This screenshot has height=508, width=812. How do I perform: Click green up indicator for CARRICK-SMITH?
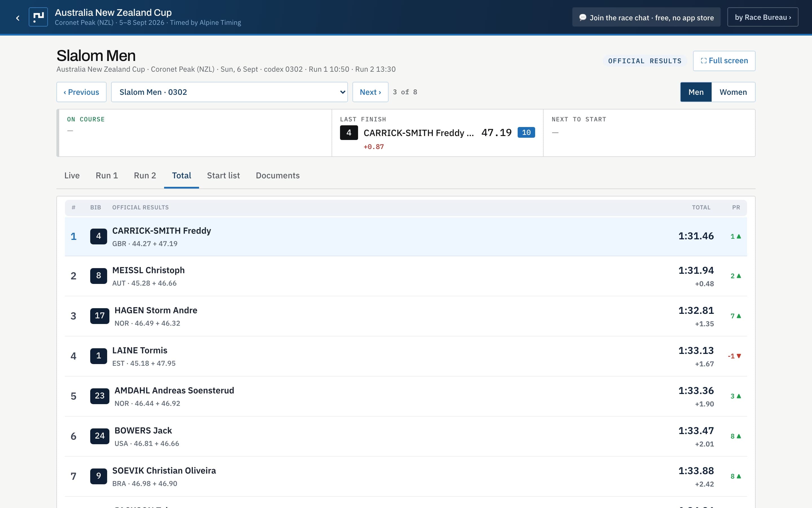pos(736,237)
